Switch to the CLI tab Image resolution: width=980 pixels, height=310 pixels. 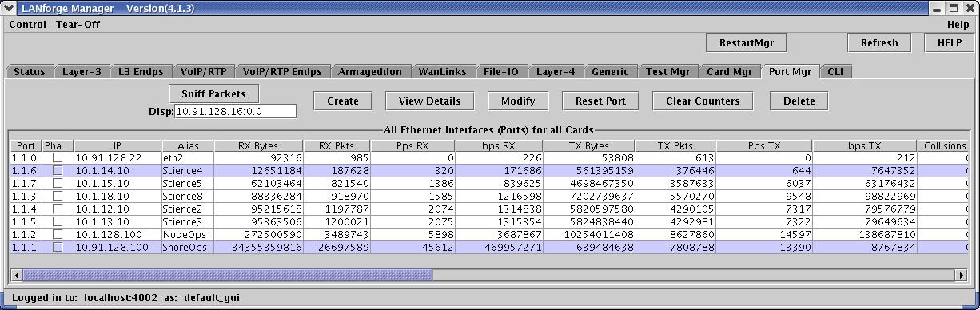pyautogui.click(x=835, y=72)
